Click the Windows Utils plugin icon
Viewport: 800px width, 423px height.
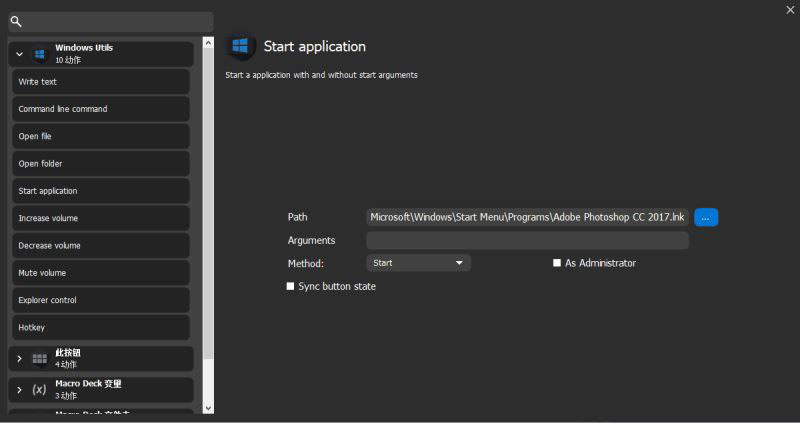coord(40,54)
